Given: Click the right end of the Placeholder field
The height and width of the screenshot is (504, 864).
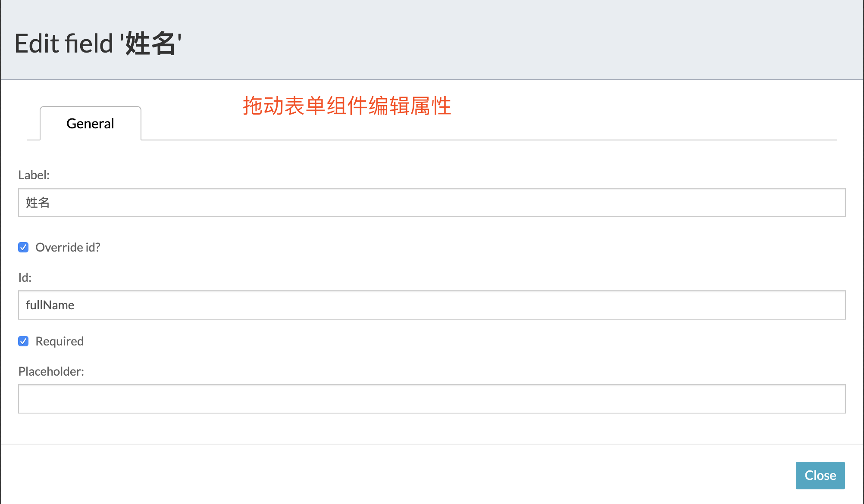Looking at the screenshot, I should click(x=832, y=399).
